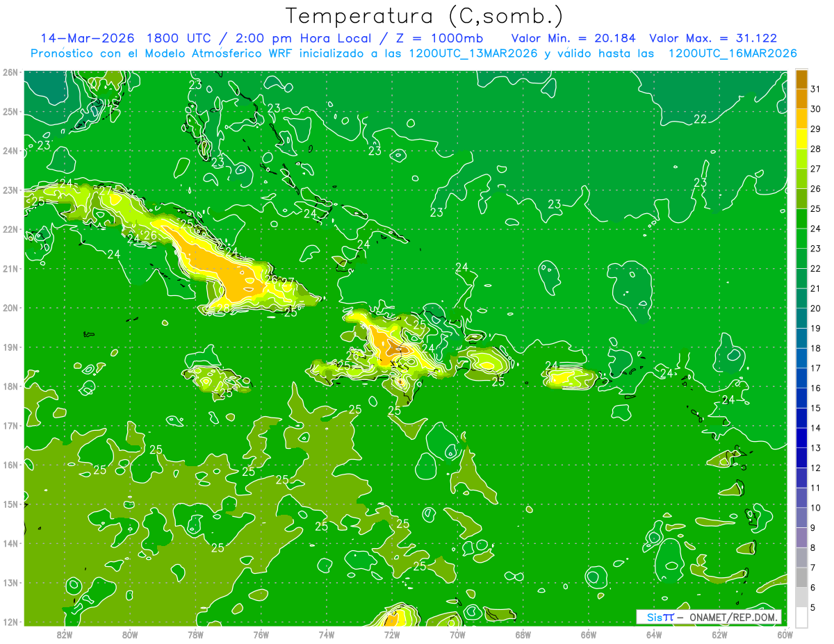The width and height of the screenshot is (834, 644).
Task: Pick the green colorbar swatch between 23 and 24
Action: (x=801, y=238)
